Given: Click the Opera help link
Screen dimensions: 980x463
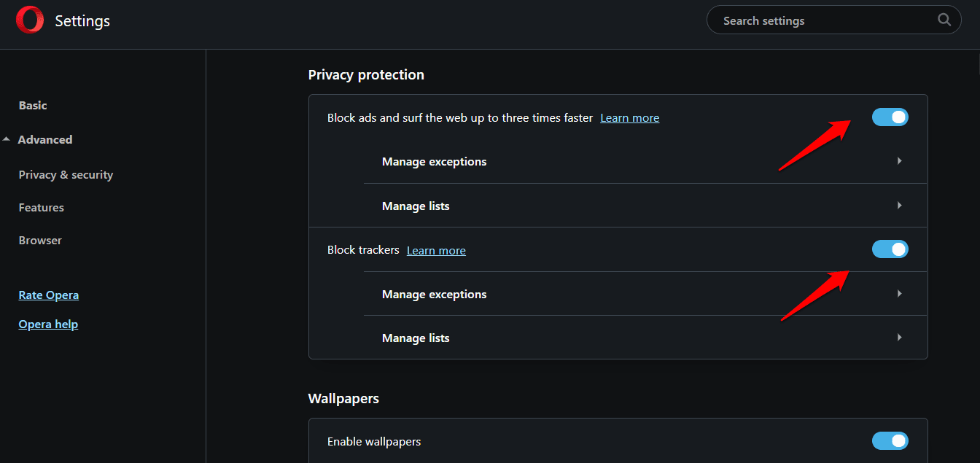Looking at the screenshot, I should [48, 324].
